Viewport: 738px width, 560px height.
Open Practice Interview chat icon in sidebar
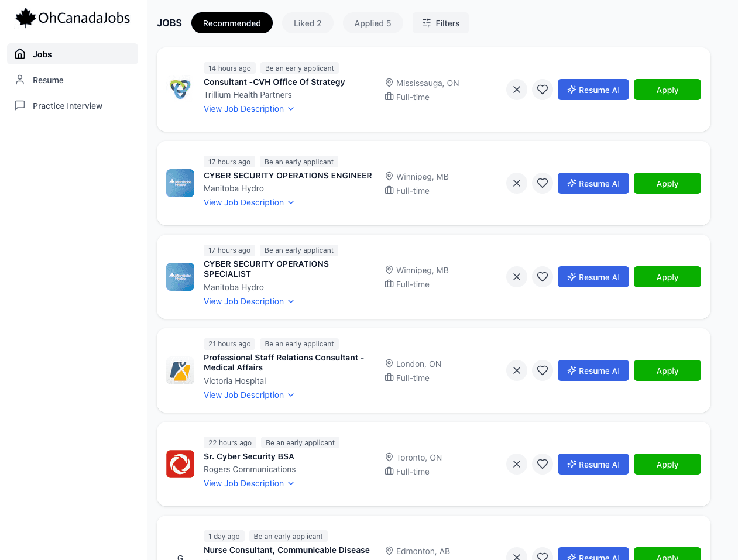pos(20,105)
